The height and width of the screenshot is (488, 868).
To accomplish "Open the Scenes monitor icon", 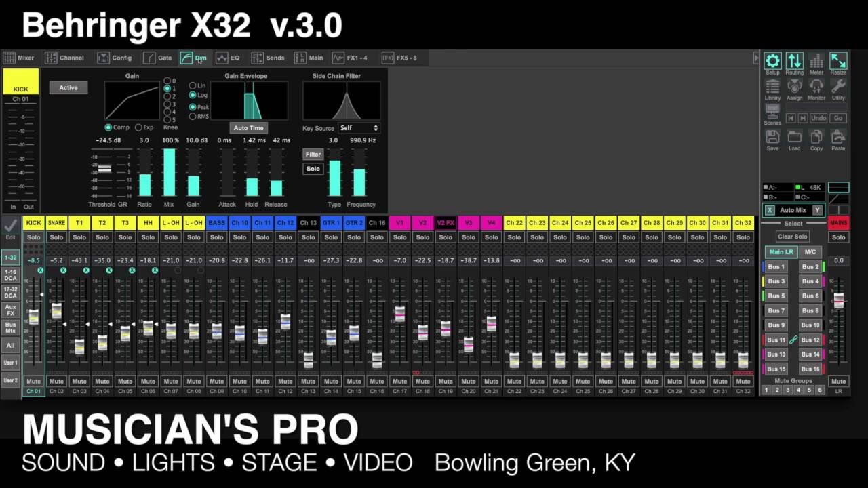I will coord(772,111).
